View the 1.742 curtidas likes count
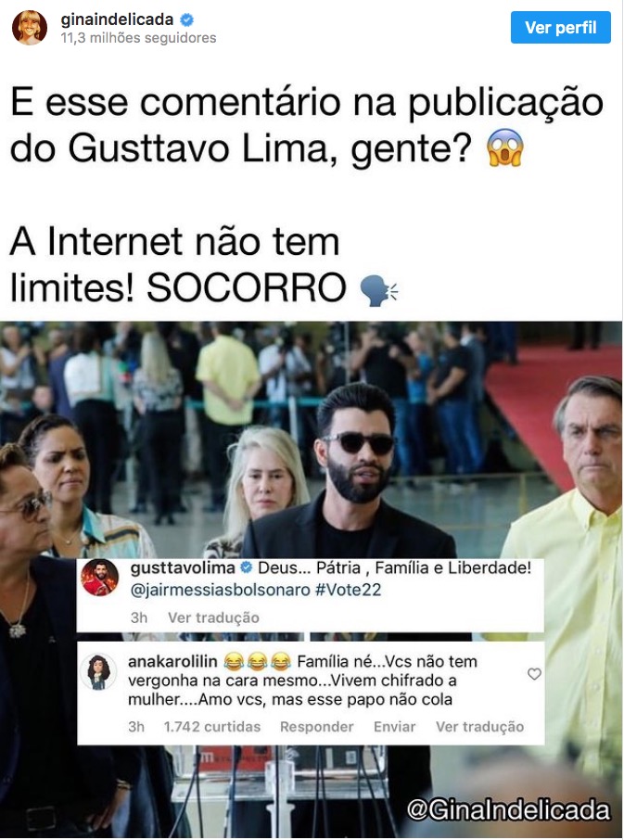Screen dimensions: 624x840 pos(212,727)
